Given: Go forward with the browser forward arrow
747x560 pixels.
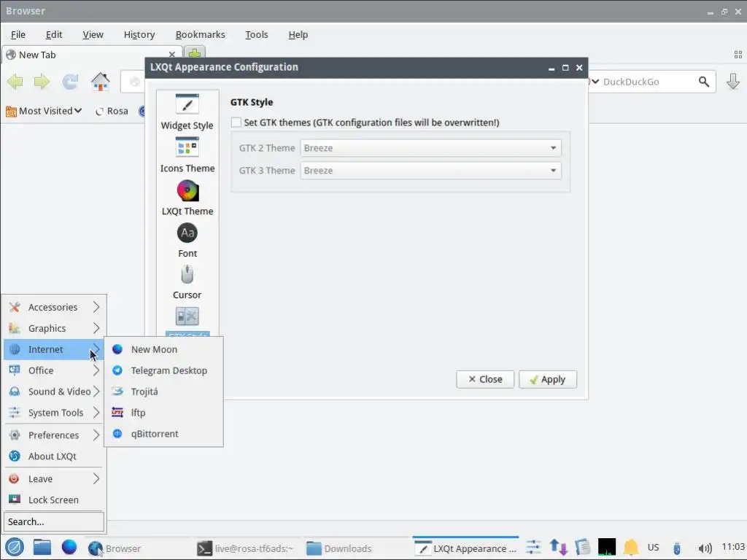Looking at the screenshot, I should [42, 82].
